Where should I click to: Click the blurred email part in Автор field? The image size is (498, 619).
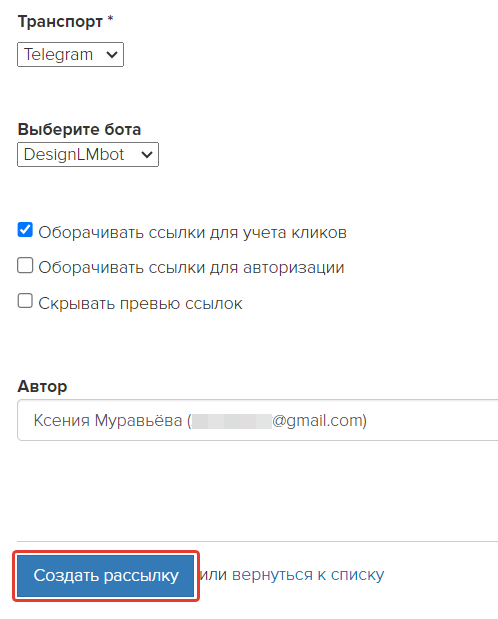coord(232,421)
